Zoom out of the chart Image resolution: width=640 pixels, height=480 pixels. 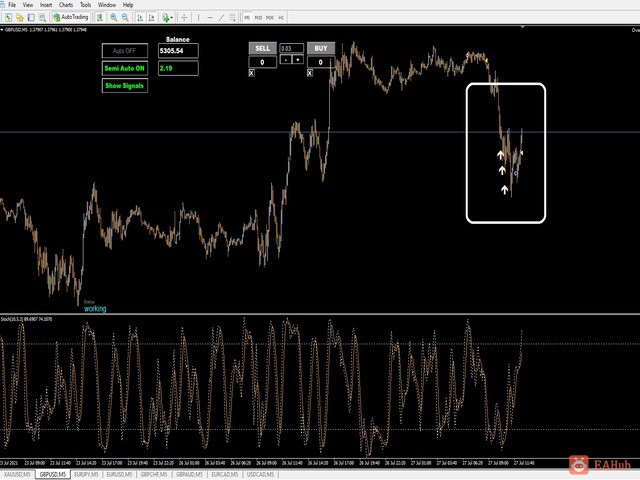click(125, 18)
